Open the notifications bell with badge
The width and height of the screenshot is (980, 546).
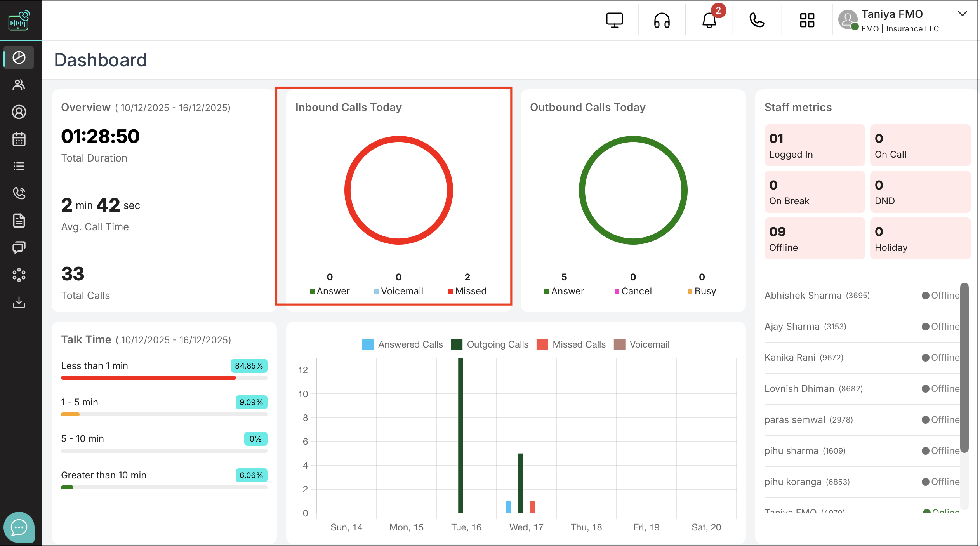tap(709, 20)
